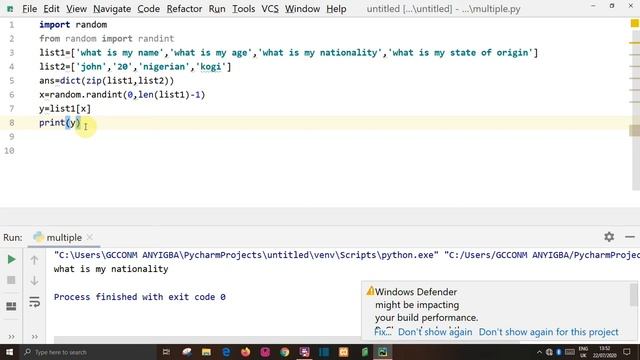
Task: Open Microsoft Edge from taskbar
Action: 226,352
